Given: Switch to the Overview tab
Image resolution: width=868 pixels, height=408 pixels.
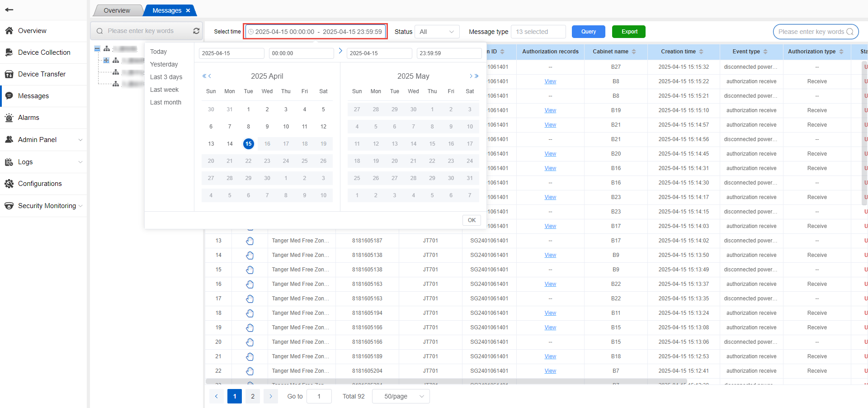Looking at the screenshot, I should [117, 10].
